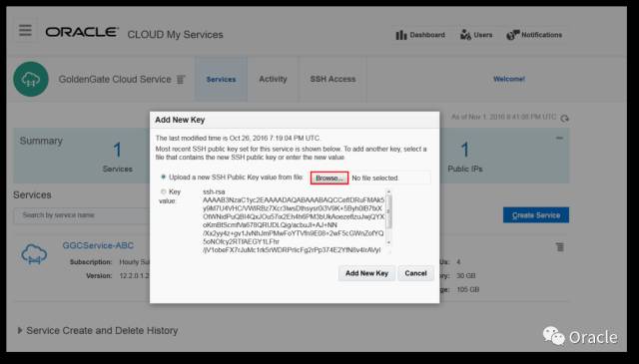This screenshot has width=639, height=364.
Task: Cancel the Add New Key dialog
Action: tap(415, 273)
